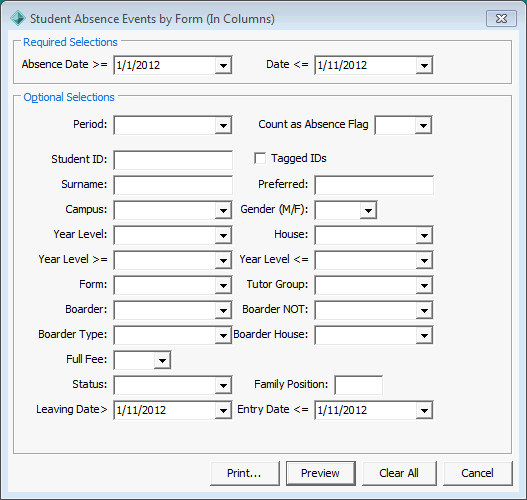Viewport: 527px width, 500px height.
Task: Click the Preview button
Action: tap(321, 473)
